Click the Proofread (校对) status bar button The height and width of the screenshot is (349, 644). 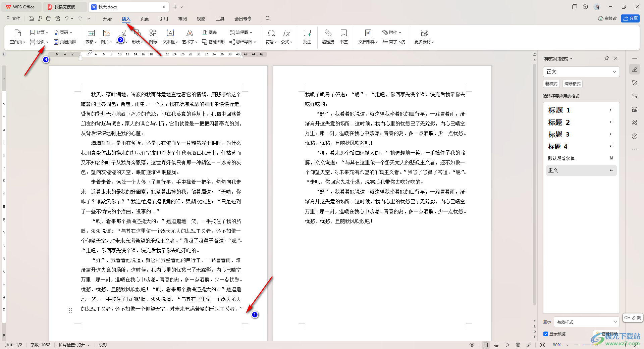pyautogui.click(x=103, y=345)
